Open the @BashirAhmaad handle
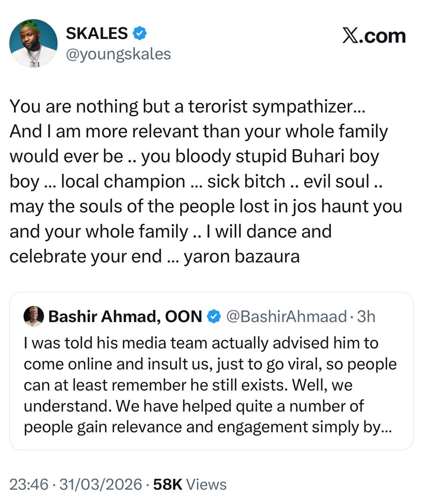This screenshot has width=423, height=504. pos(286,317)
